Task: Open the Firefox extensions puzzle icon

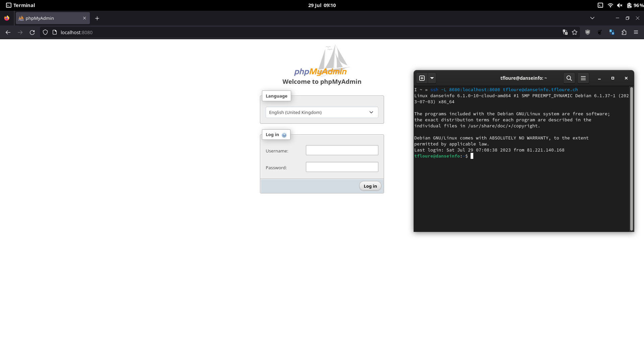Action: click(x=624, y=33)
